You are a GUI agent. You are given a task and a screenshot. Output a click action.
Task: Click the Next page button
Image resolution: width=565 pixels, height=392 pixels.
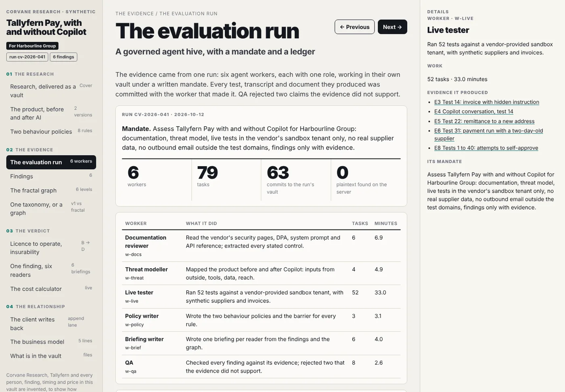pyautogui.click(x=392, y=27)
